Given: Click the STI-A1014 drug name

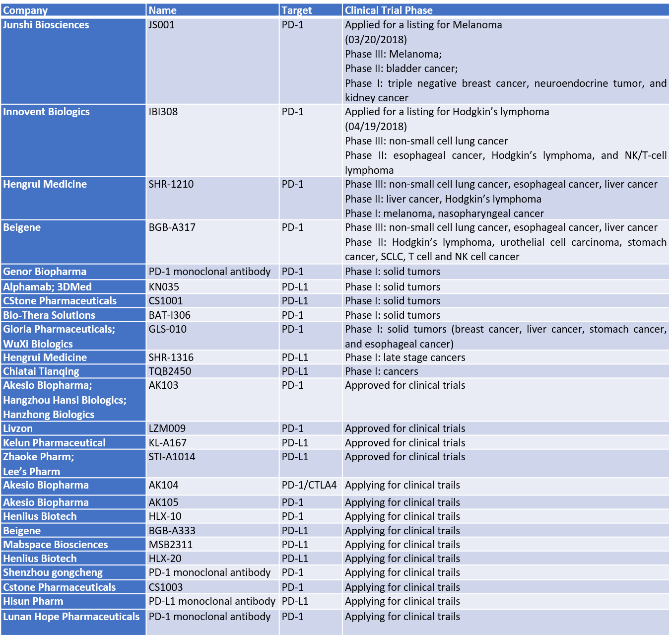Looking at the screenshot, I should [x=172, y=457].
